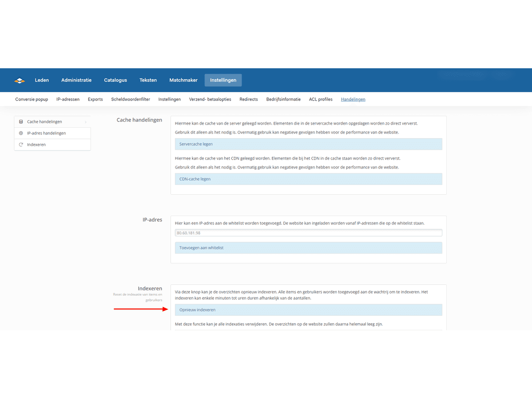
Task: Open the Matchmaker menu
Action: [x=183, y=80]
